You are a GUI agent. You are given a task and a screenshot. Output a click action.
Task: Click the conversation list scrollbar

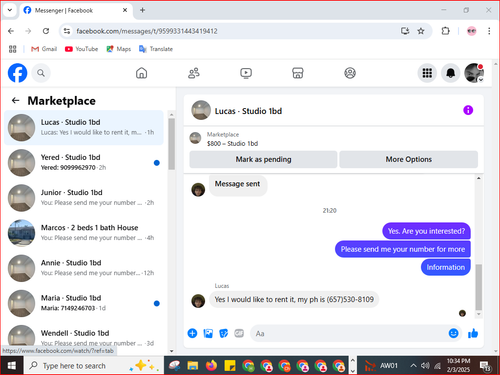pos(171,143)
